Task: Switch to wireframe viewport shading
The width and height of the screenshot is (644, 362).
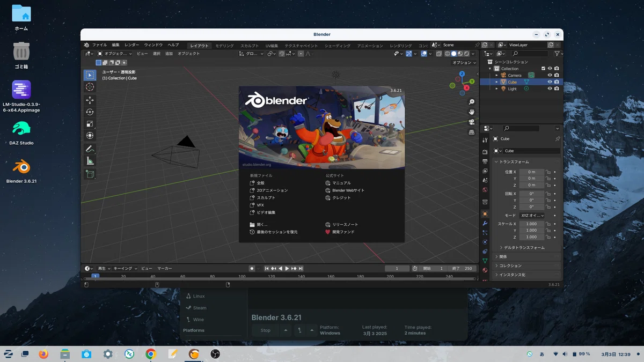Action: (447, 54)
